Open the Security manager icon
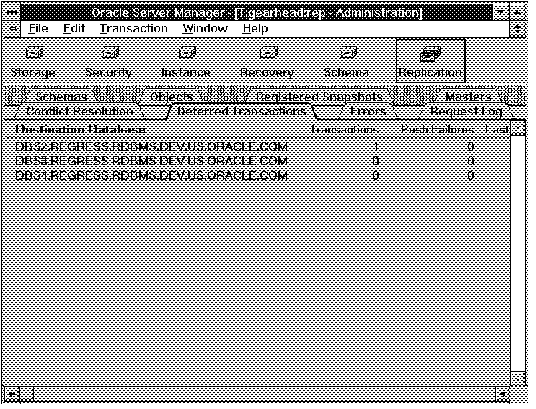536x409 pixels. coord(109,62)
